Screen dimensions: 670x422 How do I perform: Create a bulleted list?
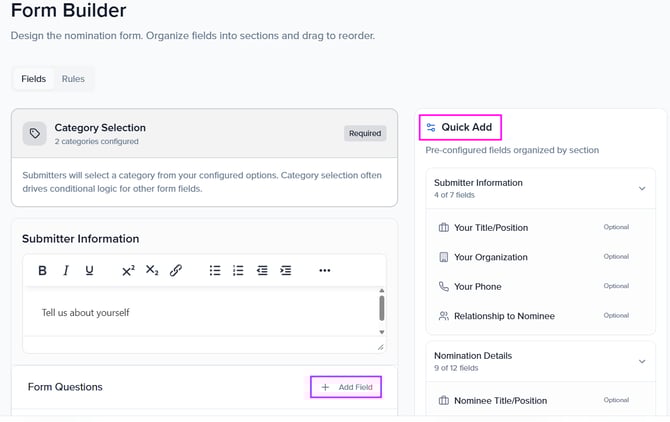point(215,271)
